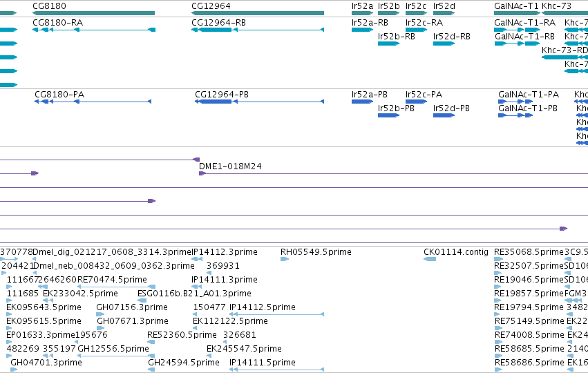Open the 369931 EST feature
The width and height of the screenshot is (588, 373).
click(209, 273)
